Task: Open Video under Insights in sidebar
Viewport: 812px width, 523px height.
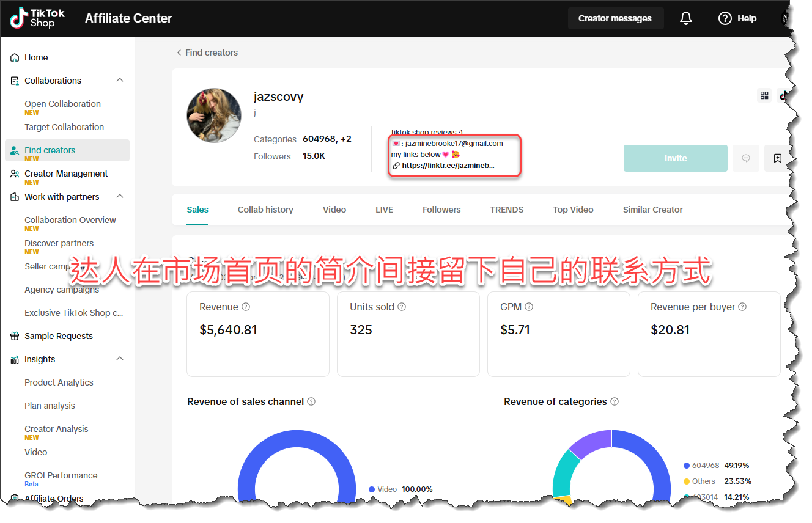Action: tap(36, 452)
